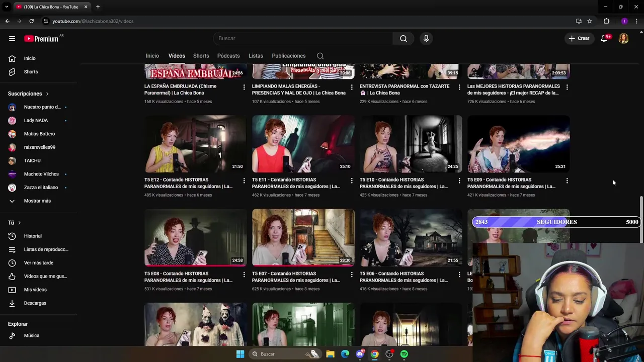Open options for ENTREVISTA PARANORMAL video

(x=459, y=87)
